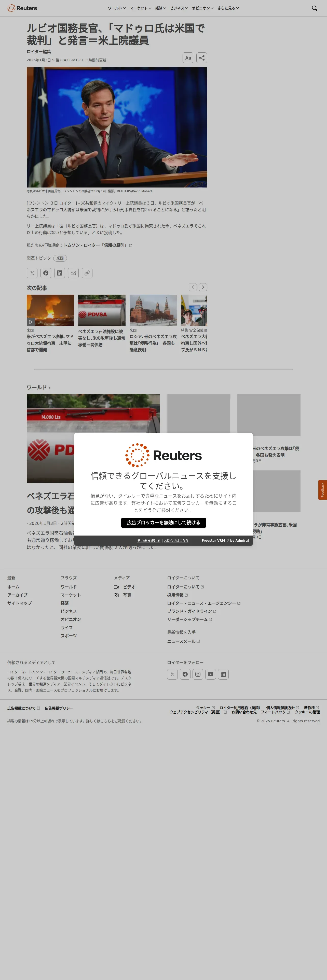This screenshot has width=327, height=980.
Task: Go to previous item in 次の記事 carousel
Action: point(193,287)
